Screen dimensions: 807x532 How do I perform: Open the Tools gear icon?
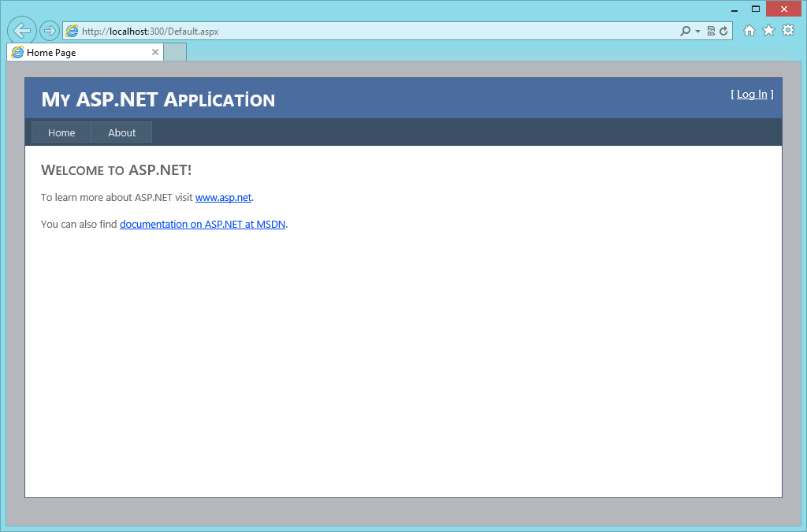click(x=788, y=31)
